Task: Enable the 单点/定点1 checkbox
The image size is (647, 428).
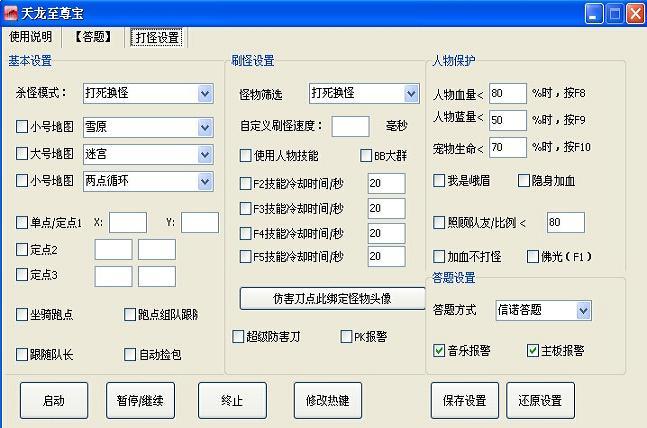Action: [21, 222]
